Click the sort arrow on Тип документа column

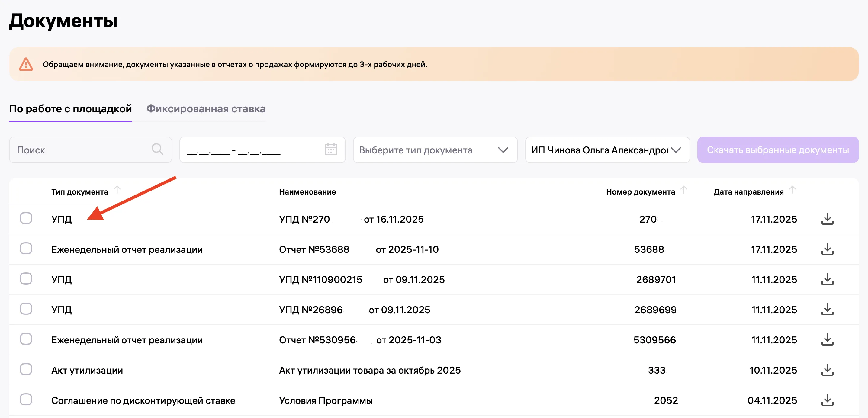point(117,190)
